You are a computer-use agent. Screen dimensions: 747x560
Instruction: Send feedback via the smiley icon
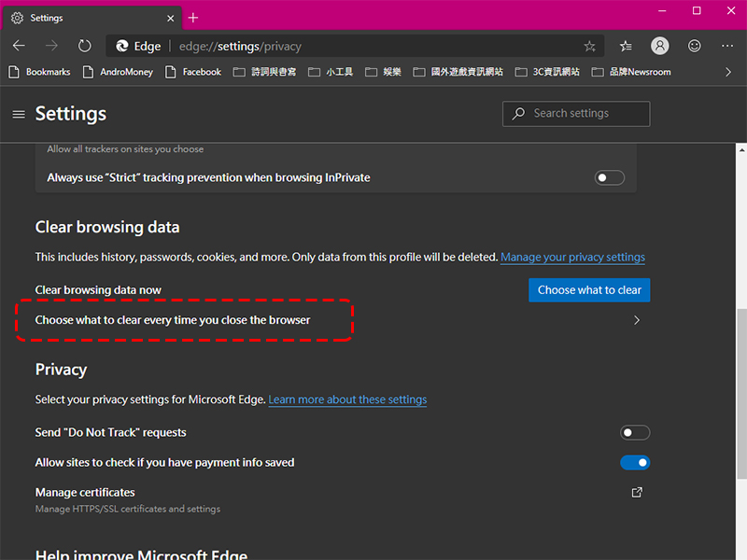tap(694, 46)
